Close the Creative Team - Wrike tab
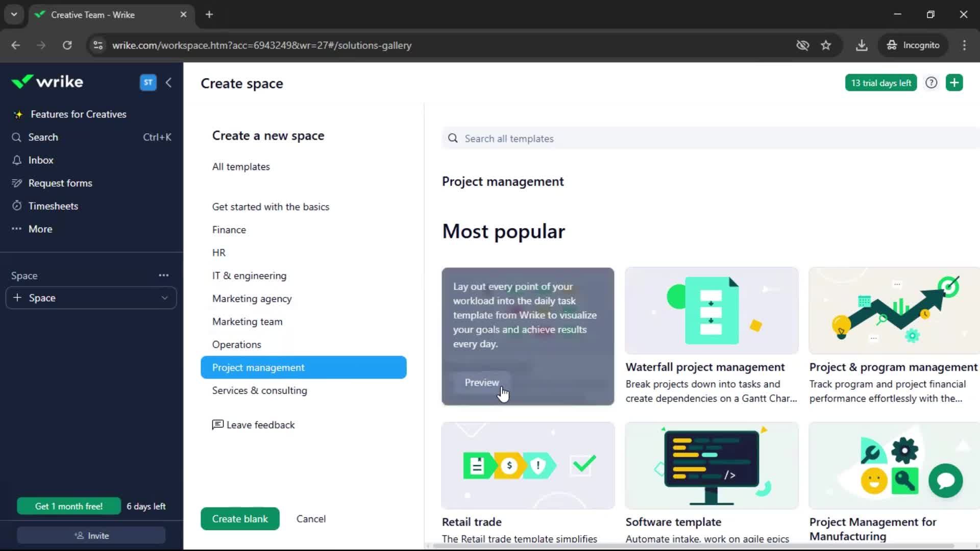Image resolution: width=980 pixels, height=551 pixels. (183, 15)
